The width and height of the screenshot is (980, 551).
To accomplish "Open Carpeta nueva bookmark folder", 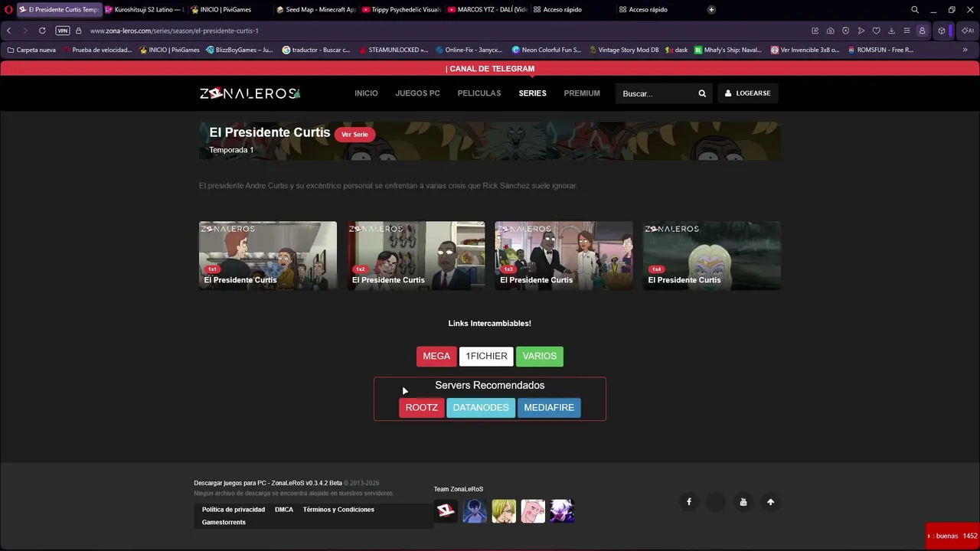I will click(x=31, y=50).
